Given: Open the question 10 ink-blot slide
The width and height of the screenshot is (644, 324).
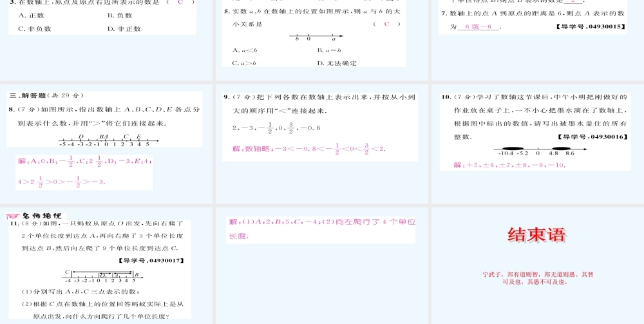Looking at the screenshot, I should [538, 144].
